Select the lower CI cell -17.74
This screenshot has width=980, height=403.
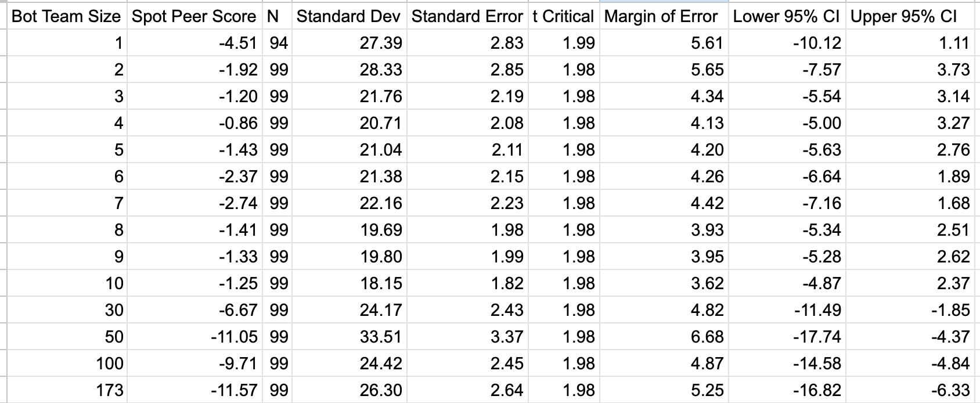pyautogui.click(x=787, y=337)
